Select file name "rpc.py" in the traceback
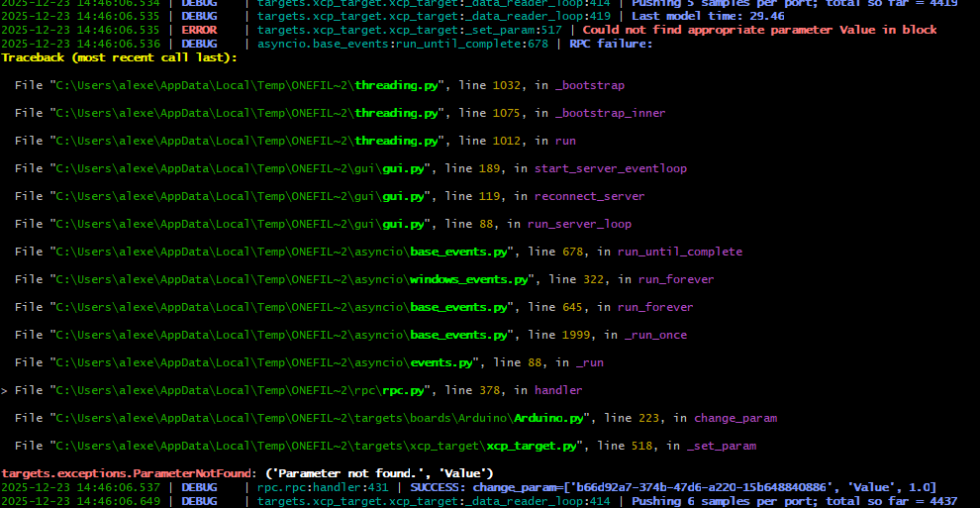This screenshot has width=980, height=508. (404, 390)
